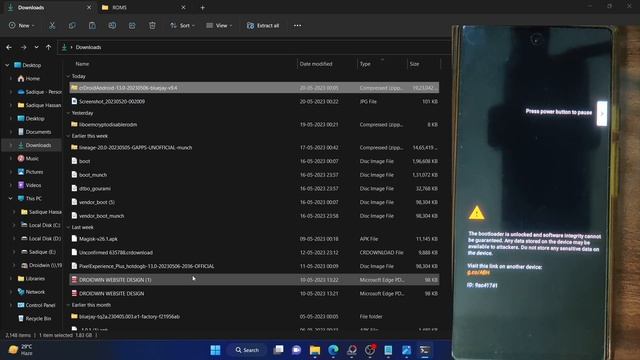Screen dimensions: 640x360
Task: Click the Extract all button
Action: tap(263, 26)
